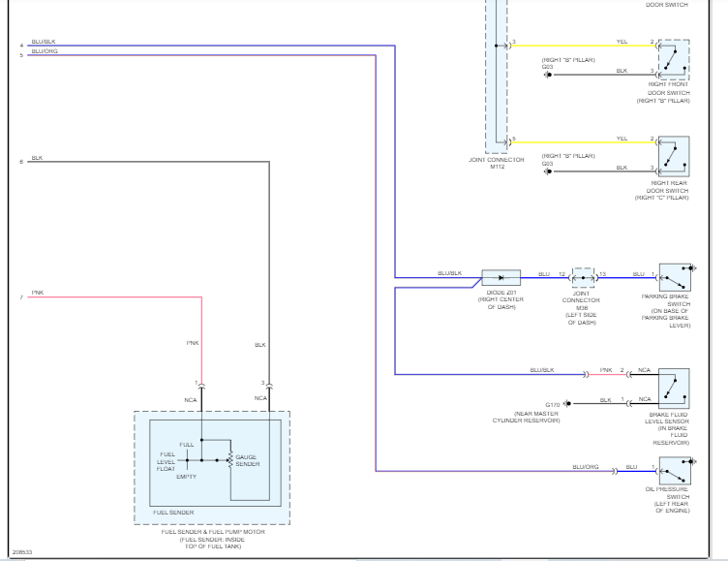
Task: Click the G170 ground symbol
Action: pos(568,403)
